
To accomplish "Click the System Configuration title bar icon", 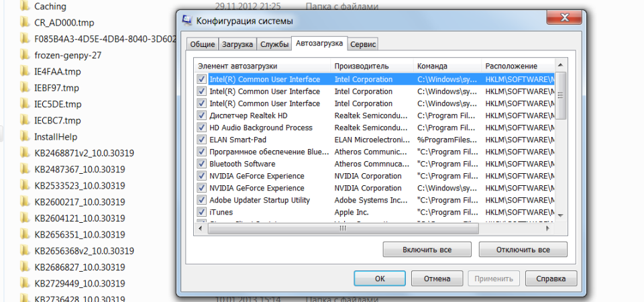I will click(187, 20).
